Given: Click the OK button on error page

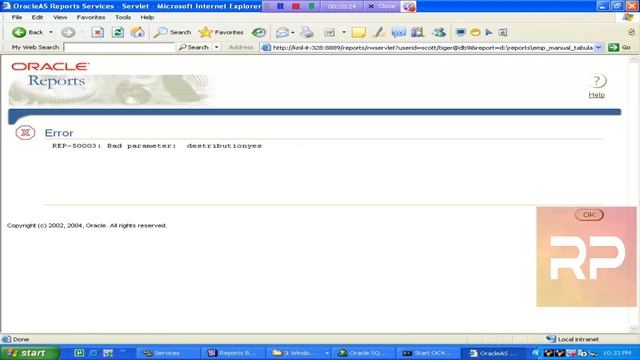Looking at the screenshot, I should coord(589,215).
